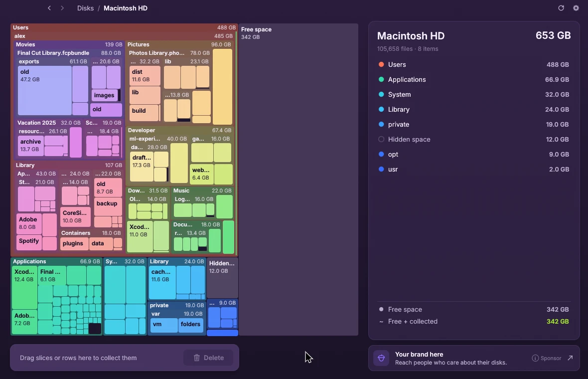The height and width of the screenshot is (379, 588).
Task: Click the Movies folder header
Action: pos(69,44)
